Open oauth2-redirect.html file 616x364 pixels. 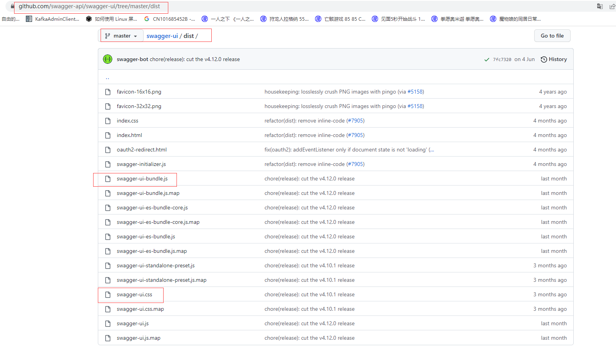point(142,150)
